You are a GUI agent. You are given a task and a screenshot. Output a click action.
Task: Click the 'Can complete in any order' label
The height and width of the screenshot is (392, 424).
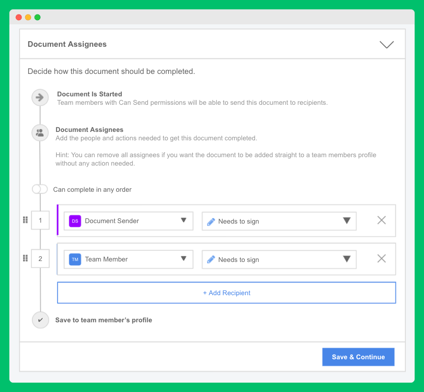click(x=92, y=190)
